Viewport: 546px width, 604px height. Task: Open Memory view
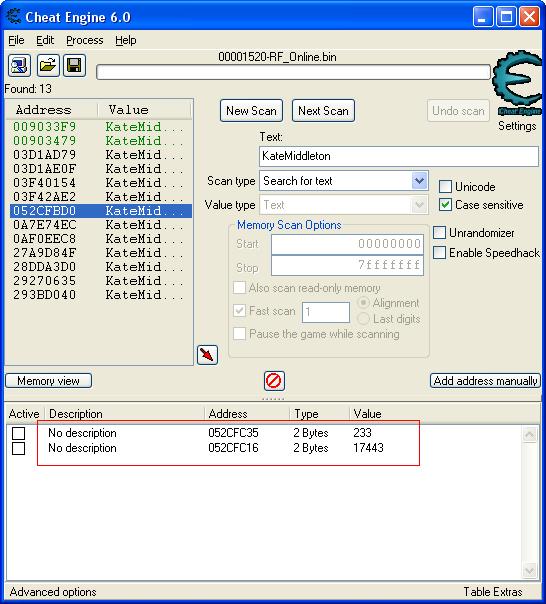coord(49,381)
